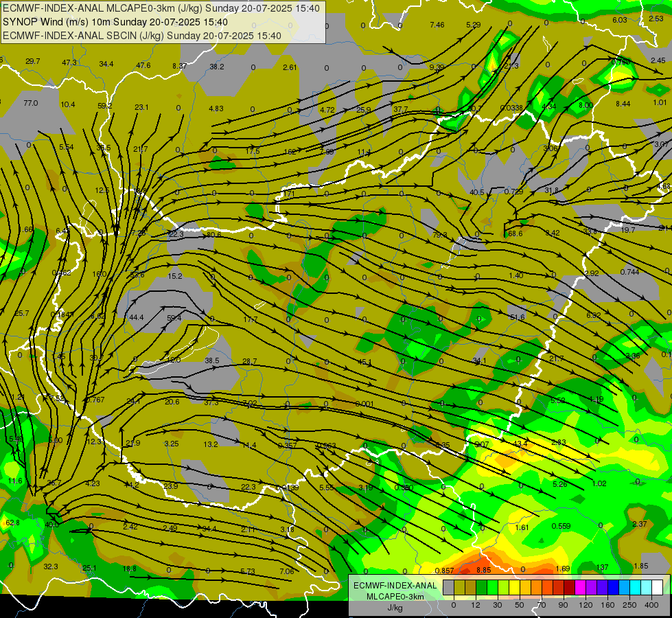Click the map value '8.44'
672x618 pixels.
[623, 104]
